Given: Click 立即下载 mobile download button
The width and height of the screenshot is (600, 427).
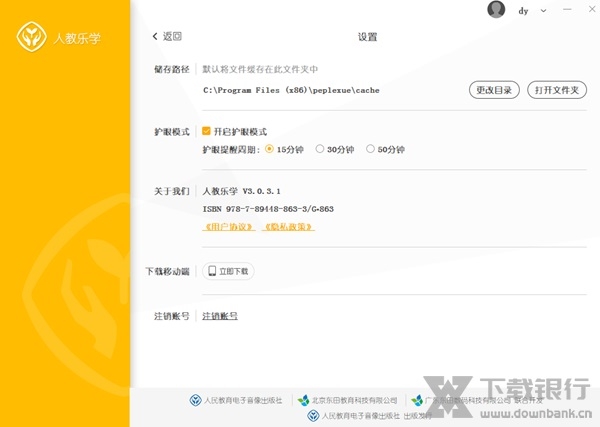Looking at the screenshot, I should (x=228, y=271).
